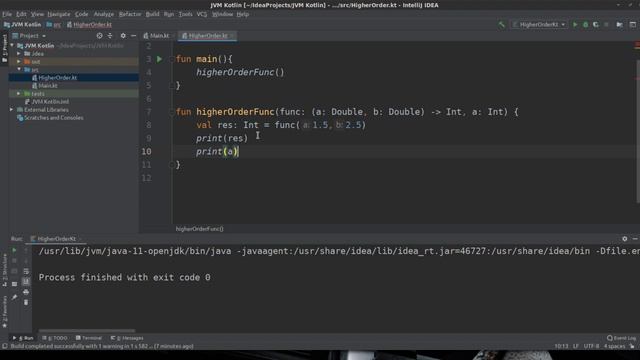Expand External Libraries node
Image resolution: width=640 pixels, height=360 pixels.
point(12,109)
